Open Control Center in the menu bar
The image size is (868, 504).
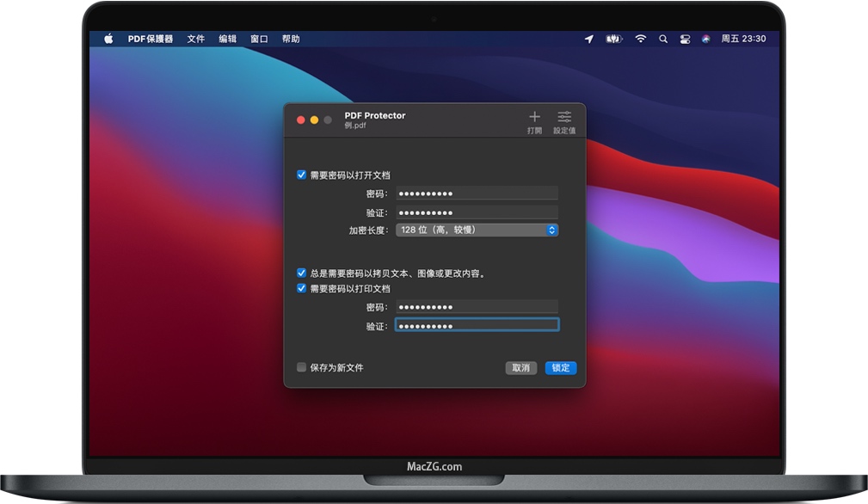pyautogui.click(x=686, y=39)
